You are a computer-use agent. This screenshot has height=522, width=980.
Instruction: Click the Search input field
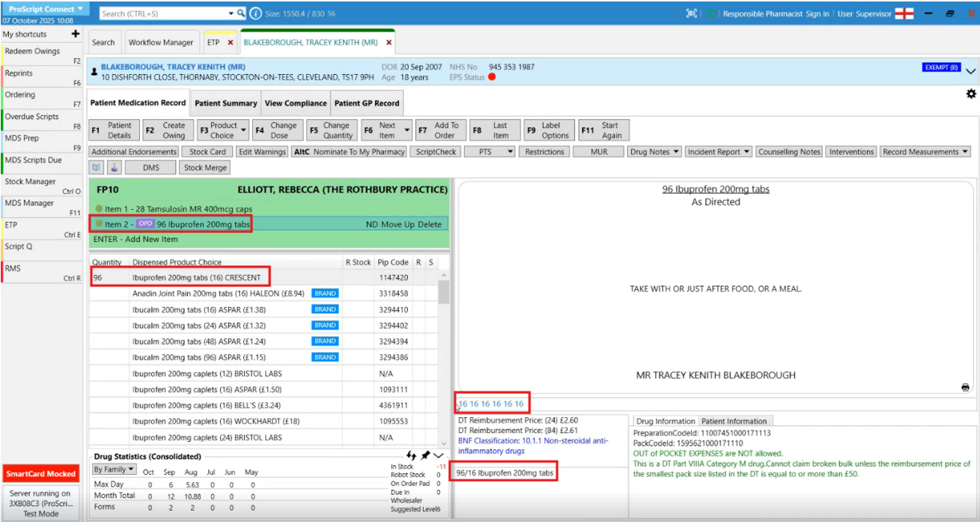click(165, 13)
